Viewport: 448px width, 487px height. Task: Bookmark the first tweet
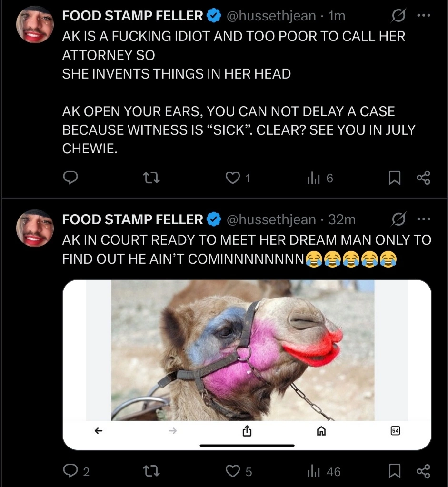pos(395,178)
